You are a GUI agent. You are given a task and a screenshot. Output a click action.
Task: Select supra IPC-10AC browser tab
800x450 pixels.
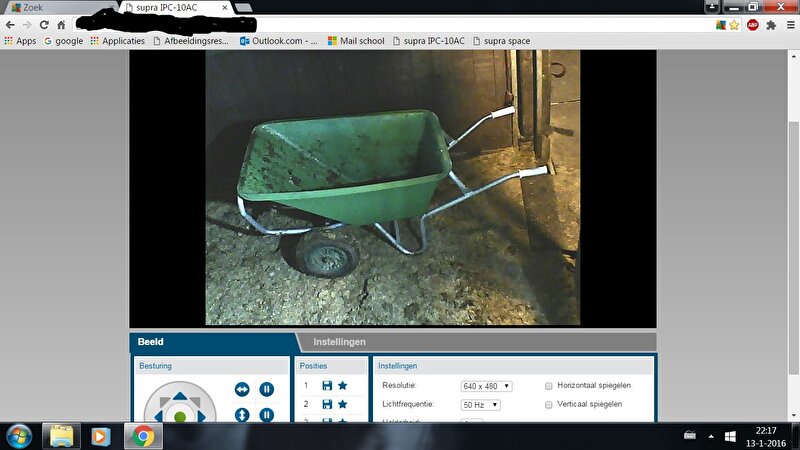(174, 8)
